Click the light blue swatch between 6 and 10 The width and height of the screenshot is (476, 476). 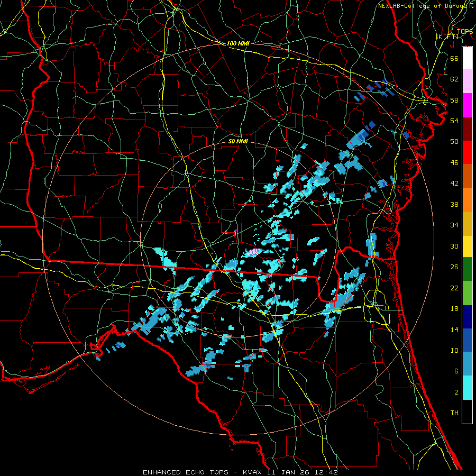[467, 364]
